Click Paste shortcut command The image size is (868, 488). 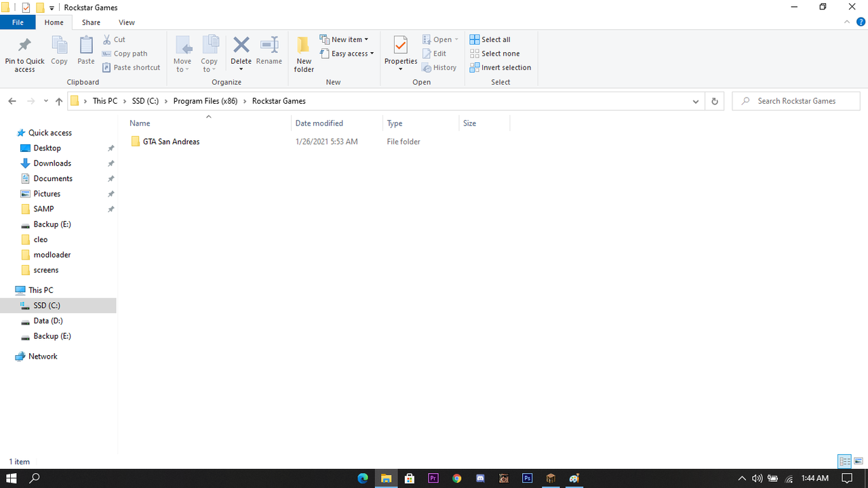[x=132, y=68]
